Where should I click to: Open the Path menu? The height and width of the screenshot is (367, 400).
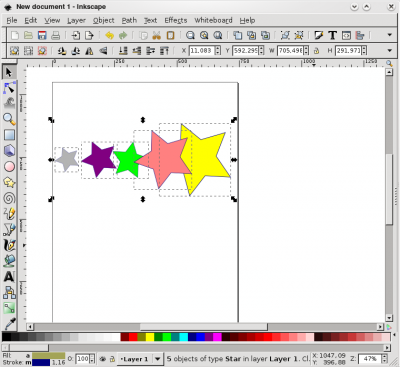click(x=129, y=20)
